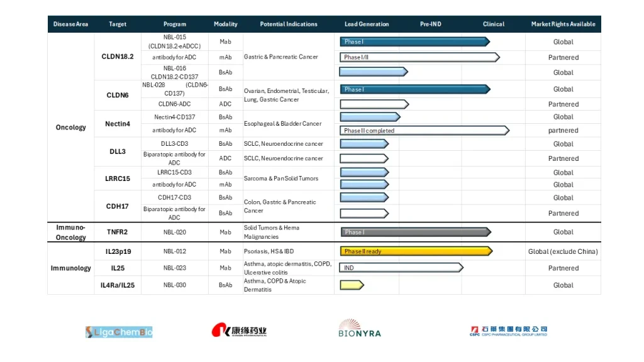Screen dimensions: 644x362
Task: Click the Phase II completed arrow bar
Action: [x=425, y=131]
